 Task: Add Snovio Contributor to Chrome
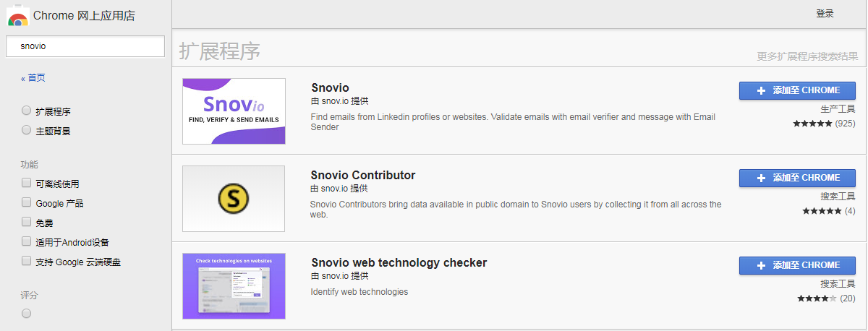click(797, 178)
